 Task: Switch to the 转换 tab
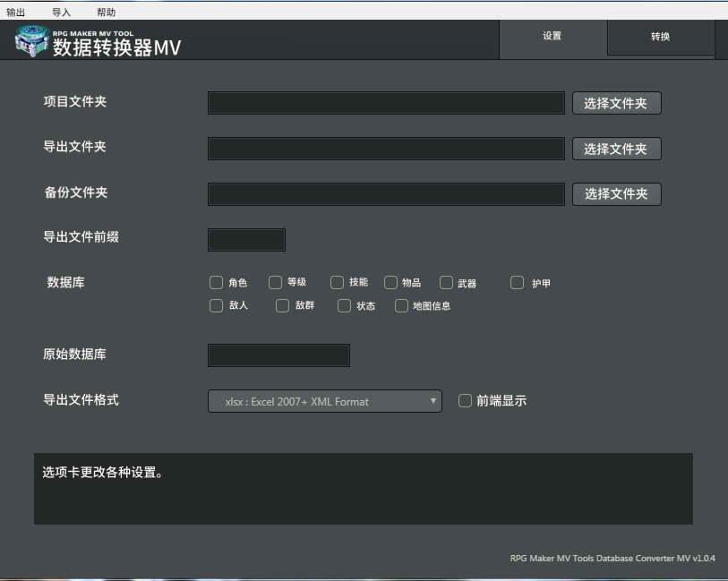tap(661, 37)
